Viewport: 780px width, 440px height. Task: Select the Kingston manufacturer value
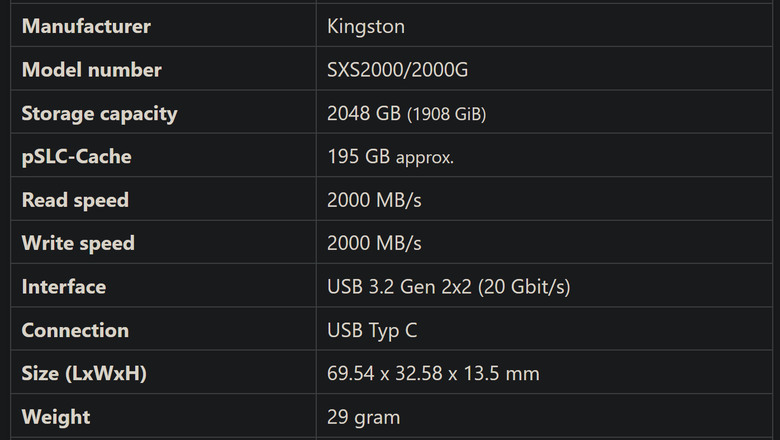coord(366,27)
